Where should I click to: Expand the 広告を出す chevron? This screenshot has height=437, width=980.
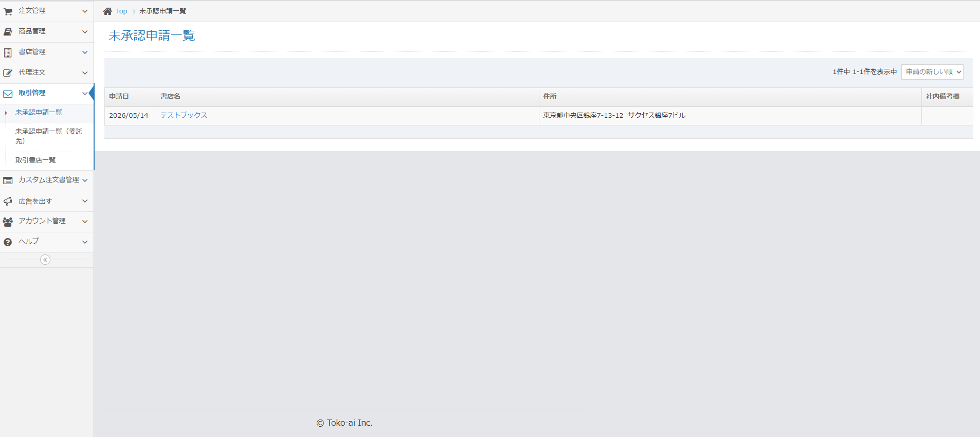(85, 201)
